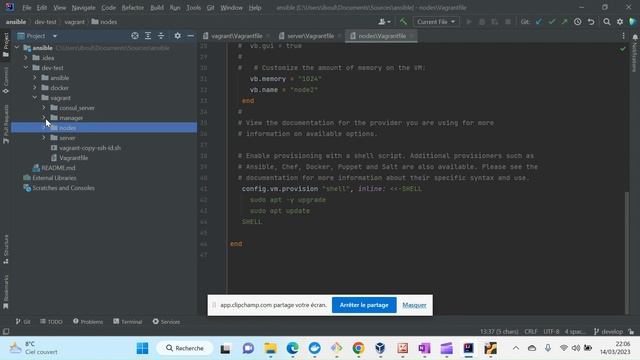Image resolution: width=640 pixels, height=360 pixels.
Task: Click the rollback undo icon
Action: tap(591, 22)
